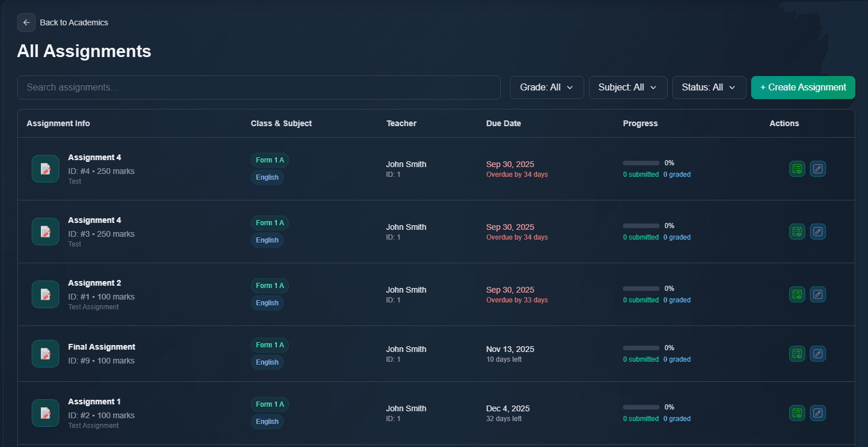The width and height of the screenshot is (868, 447).
Task: Select the English badge on Assignment 1
Action: pyautogui.click(x=267, y=421)
